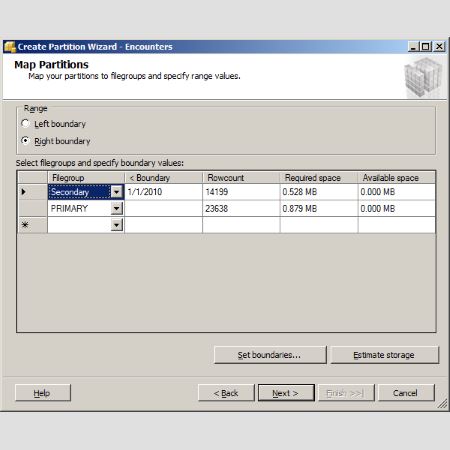The image size is (450, 450).
Task: Select the PRIMARY row header selector
Action: click(x=32, y=209)
